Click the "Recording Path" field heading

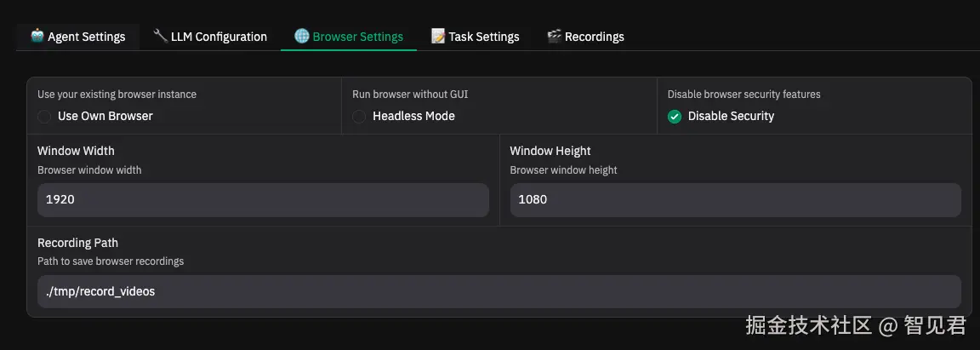click(77, 243)
